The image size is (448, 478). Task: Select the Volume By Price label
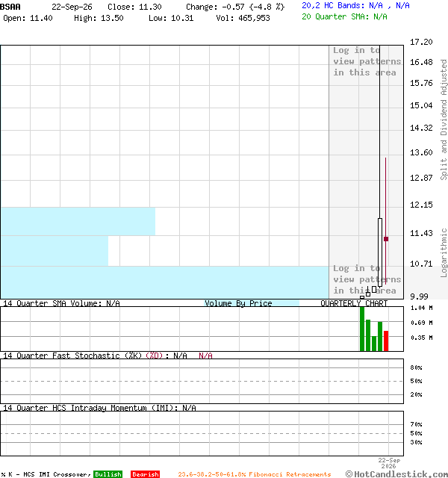(x=238, y=303)
